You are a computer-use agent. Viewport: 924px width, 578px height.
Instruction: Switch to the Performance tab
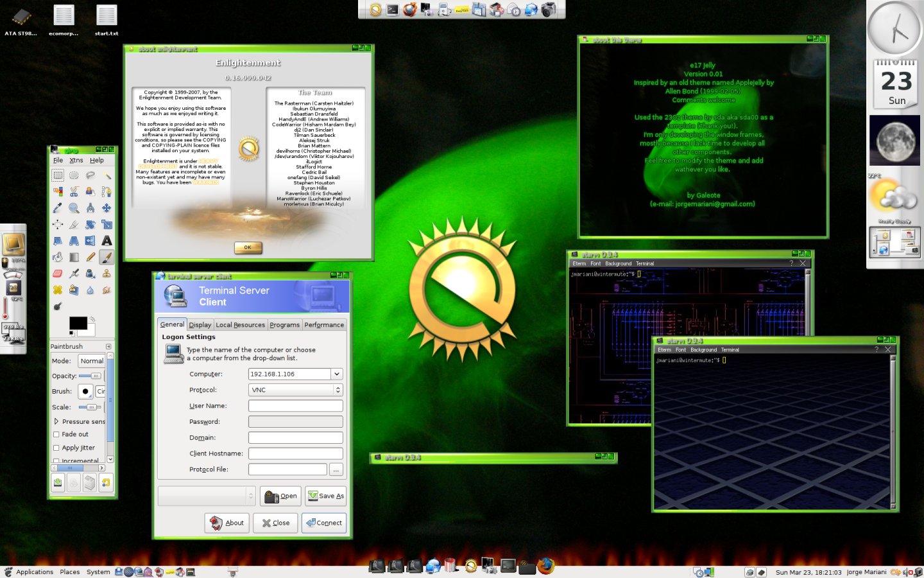coord(324,325)
